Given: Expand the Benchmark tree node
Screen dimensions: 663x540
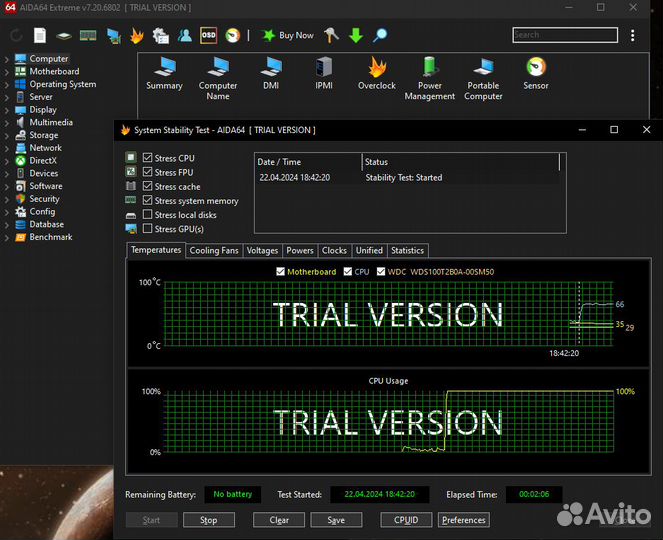Looking at the screenshot, I should click(6, 238).
